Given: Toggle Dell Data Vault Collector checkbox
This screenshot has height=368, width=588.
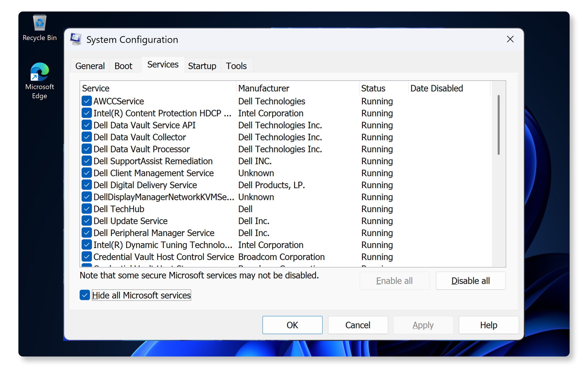Looking at the screenshot, I should tap(87, 137).
